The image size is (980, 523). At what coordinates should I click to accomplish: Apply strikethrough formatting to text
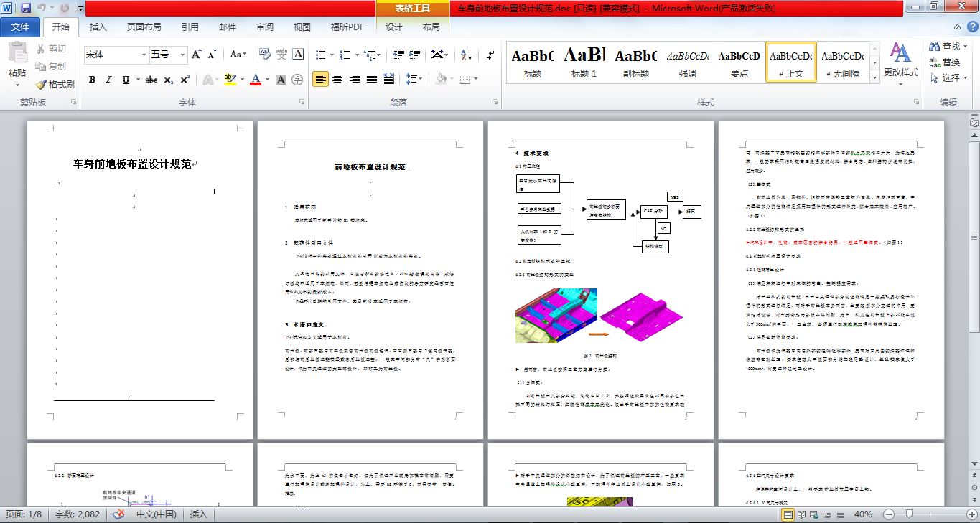tap(151, 80)
